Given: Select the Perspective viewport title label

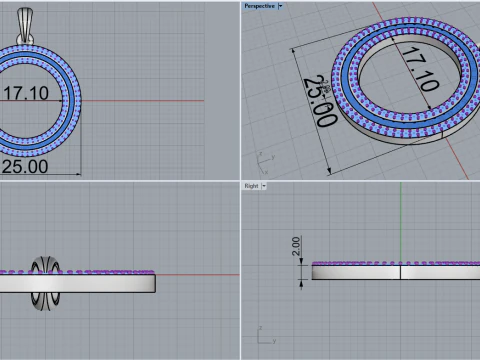Looking at the screenshot, I should 259,6.
